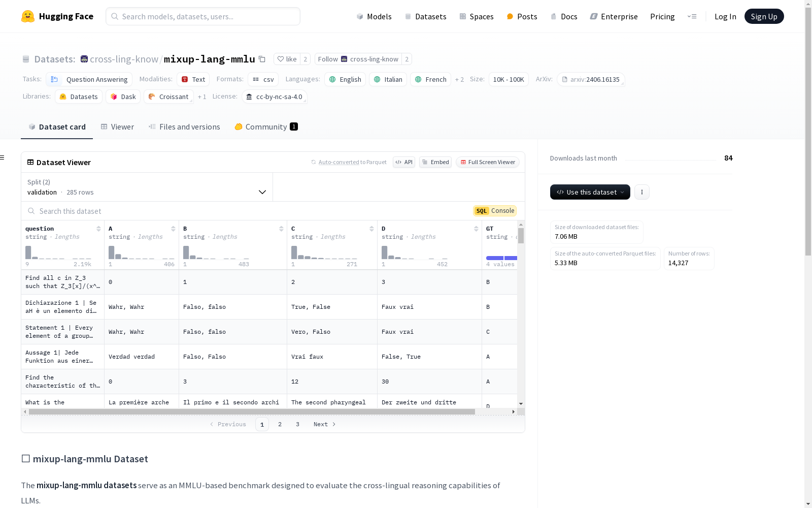Click the search models, datasets, users field
812x508 pixels.
(x=203, y=16)
